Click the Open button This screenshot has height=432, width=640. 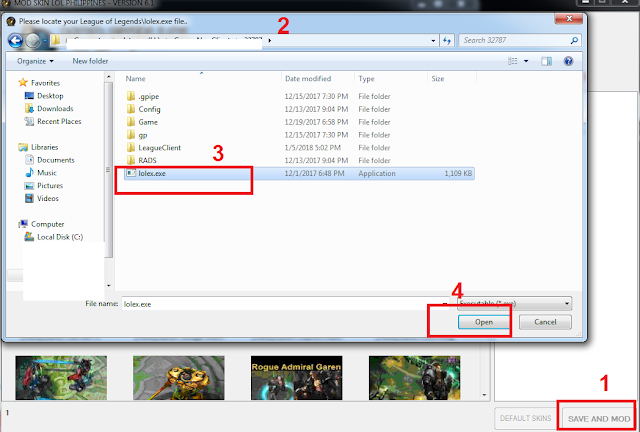[484, 322]
